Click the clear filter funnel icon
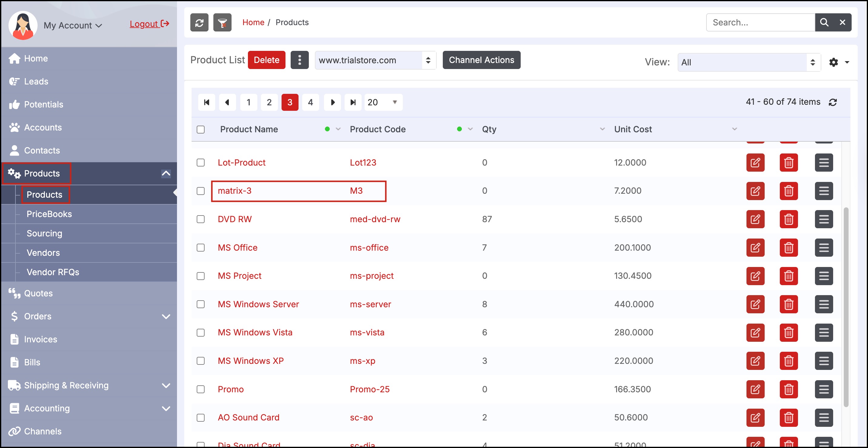The image size is (868, 448). click(x=222, y=23)
